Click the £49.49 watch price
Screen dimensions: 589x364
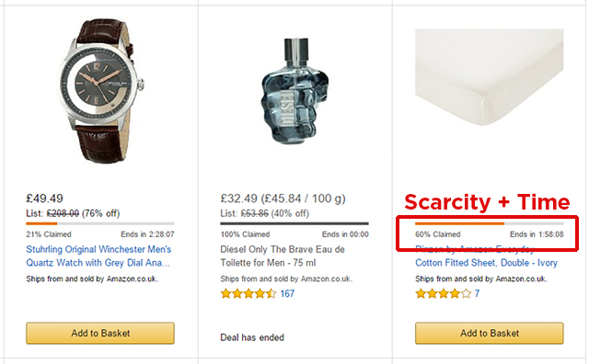tap(44, 199)
